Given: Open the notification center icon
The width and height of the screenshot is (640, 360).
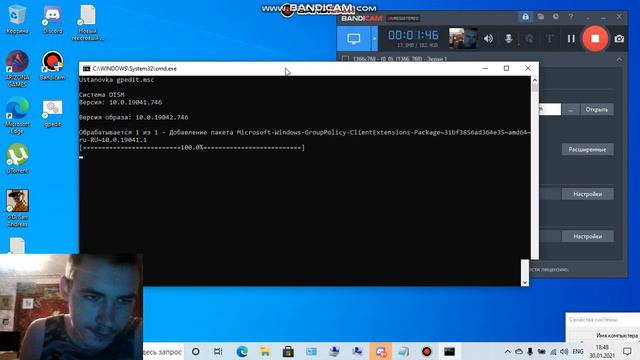Looking at the screenshot, I should pos(627,351).
